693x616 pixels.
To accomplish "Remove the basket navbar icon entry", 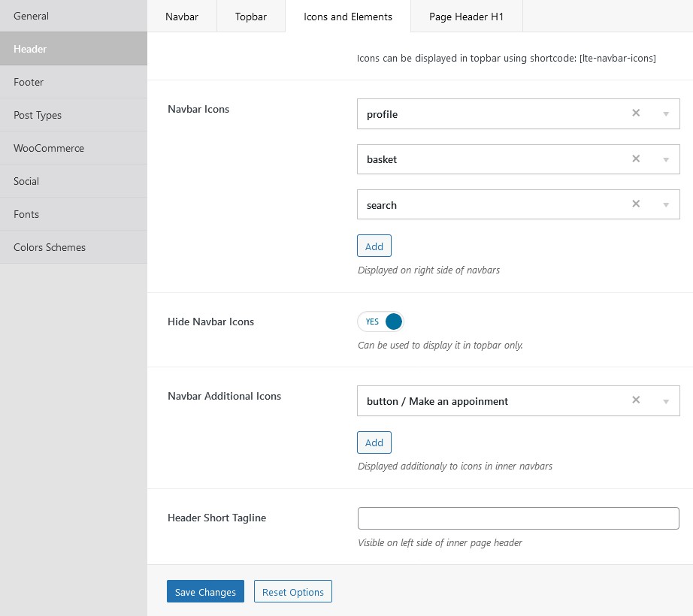I will tap(636, 159).
